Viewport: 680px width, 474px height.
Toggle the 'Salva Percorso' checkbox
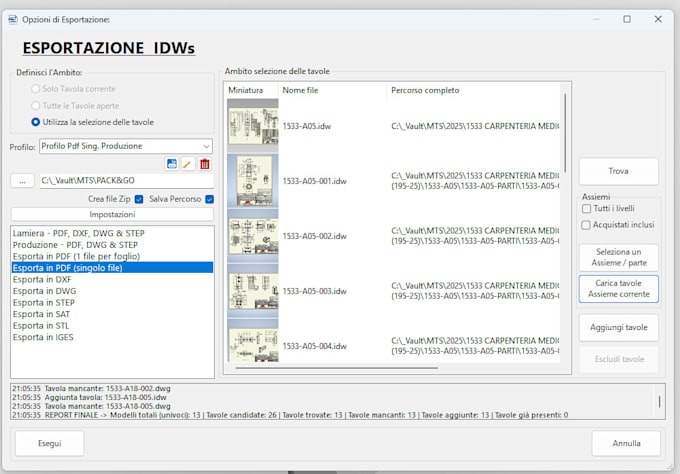[209, 199]
